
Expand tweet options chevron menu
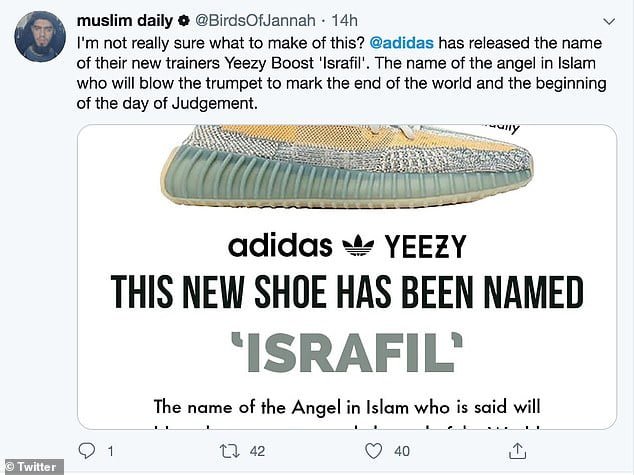click(609, 21)
